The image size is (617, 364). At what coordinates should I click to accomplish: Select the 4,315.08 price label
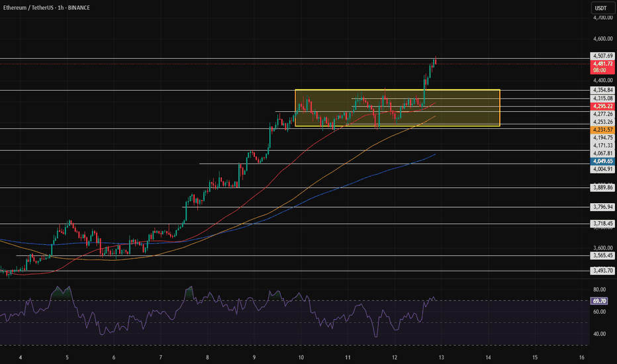602,99
